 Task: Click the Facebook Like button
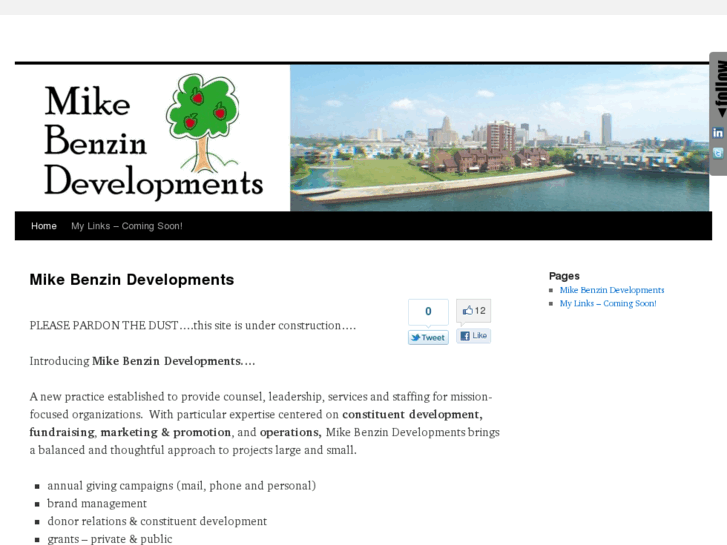[x=473, y=335]
